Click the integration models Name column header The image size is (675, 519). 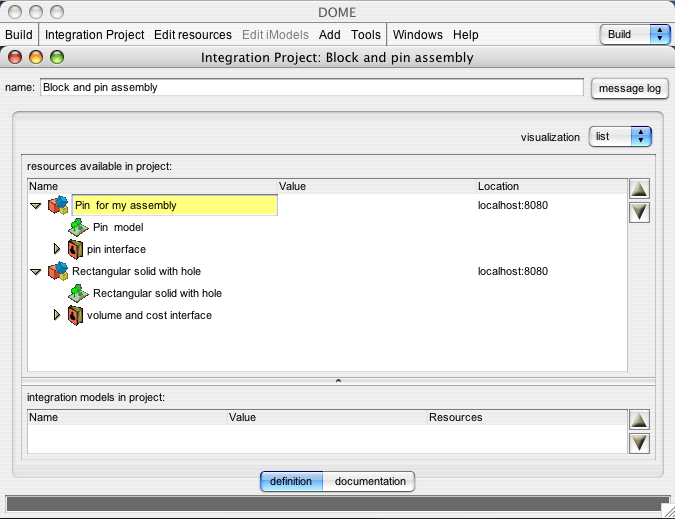click(127, 417)
